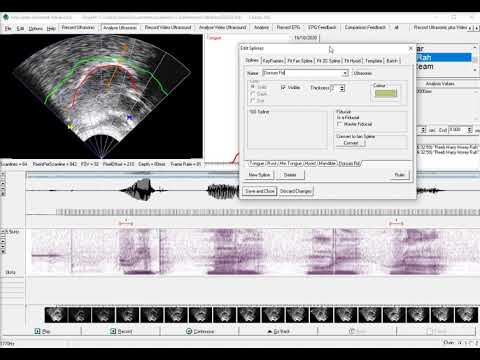
Task: Open the Template tab in Edit Splines
Action: pos(373,61)
